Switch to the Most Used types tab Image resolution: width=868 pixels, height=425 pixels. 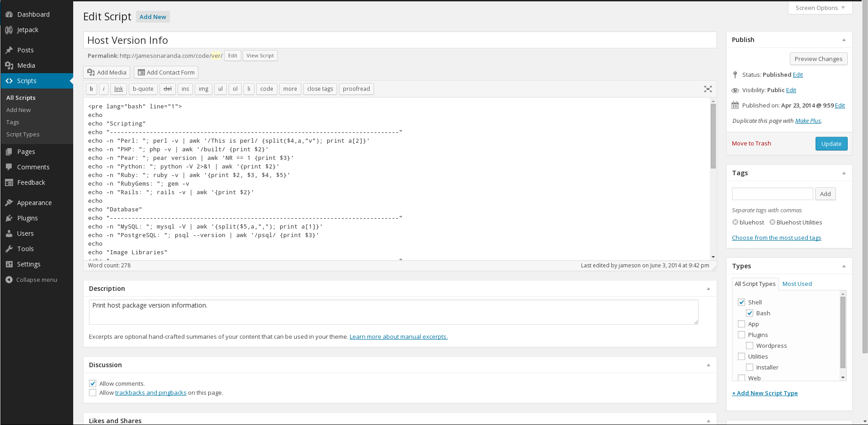(797, 284)
